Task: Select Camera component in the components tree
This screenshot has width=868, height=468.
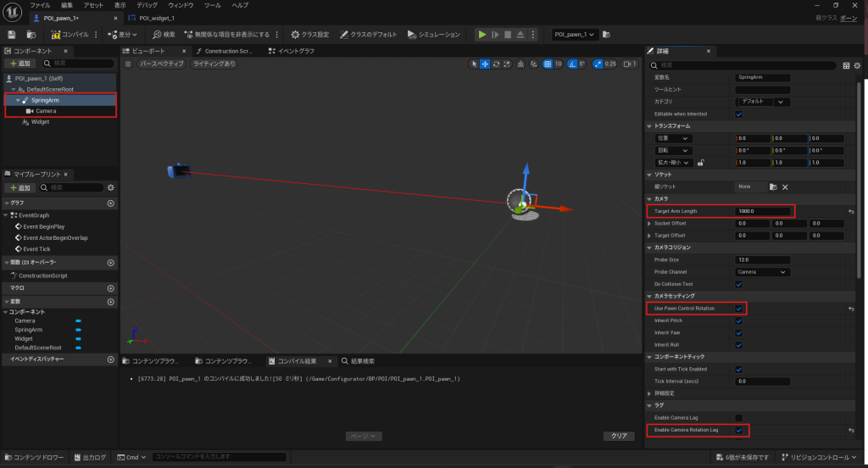Action: pyautogui.click(x=46, y=111)
